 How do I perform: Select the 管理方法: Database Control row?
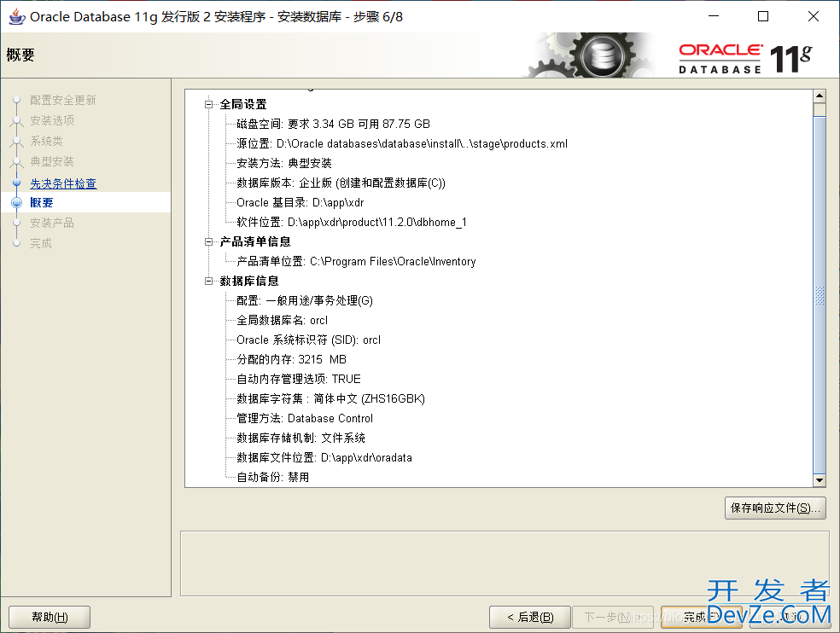tap(305, 418)
